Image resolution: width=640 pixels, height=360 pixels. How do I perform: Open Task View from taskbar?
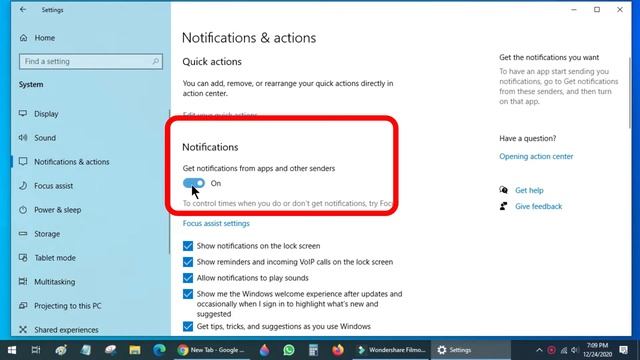[x=36, y=350]
